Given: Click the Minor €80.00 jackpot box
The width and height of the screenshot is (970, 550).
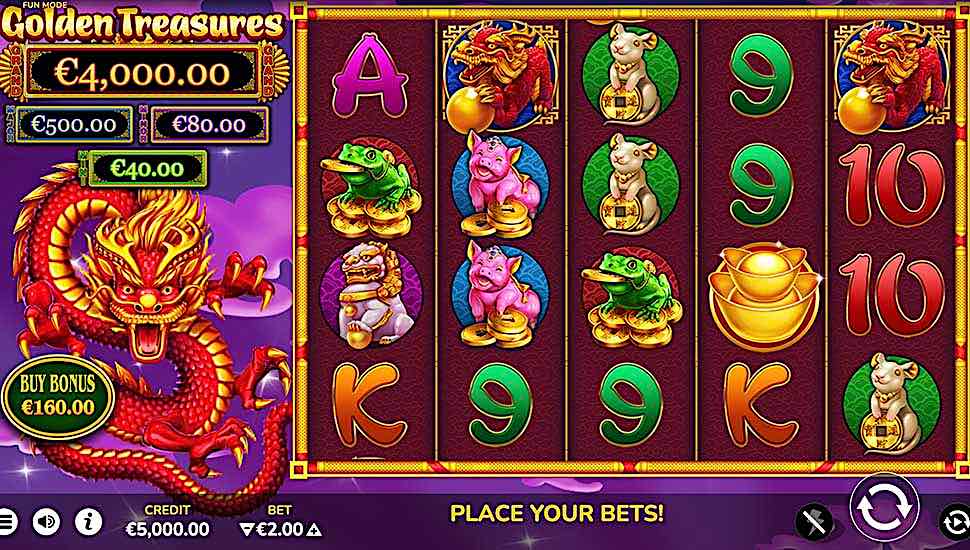Looking at the screenshot, I should click(x=209, y=125).
